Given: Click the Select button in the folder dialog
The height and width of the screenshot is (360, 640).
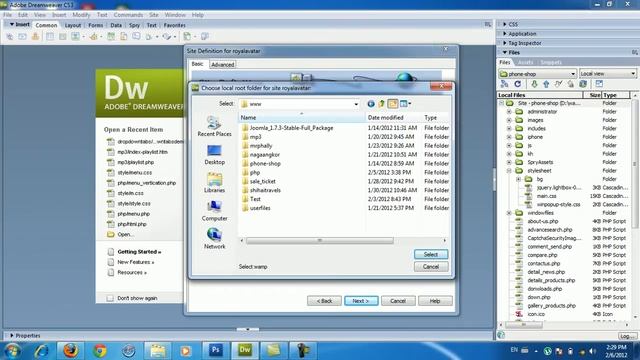Looking at the screenshot, I should [x=431, y=254].
